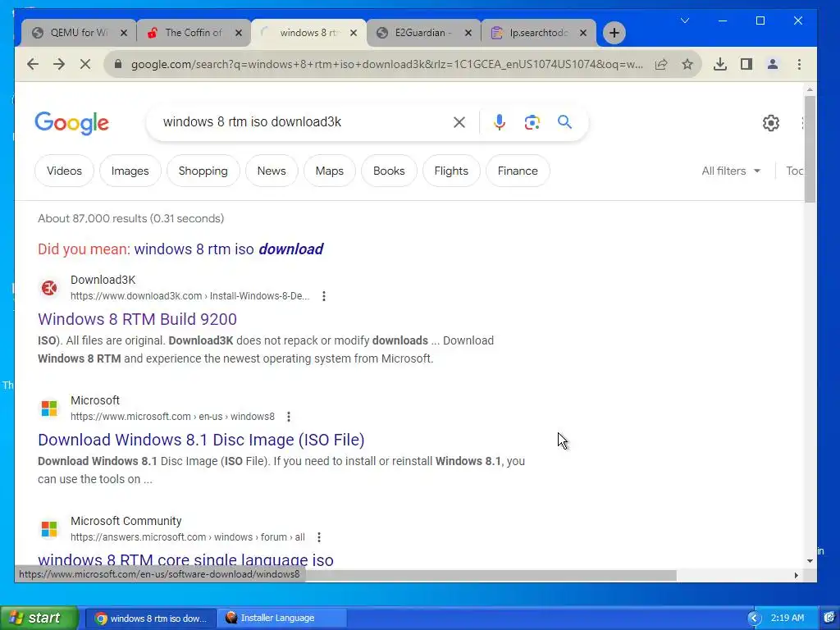Toggle Chrome side panel icon
Image resolution: width=840 pixels, height=630 pixels.
click(x=746, y=64)
